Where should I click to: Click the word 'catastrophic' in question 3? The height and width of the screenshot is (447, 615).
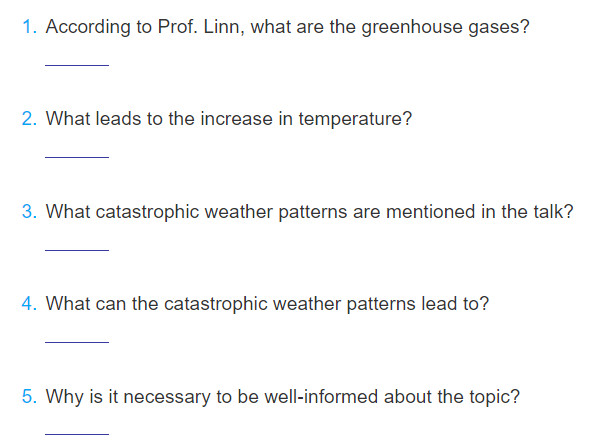click(147, 213)
